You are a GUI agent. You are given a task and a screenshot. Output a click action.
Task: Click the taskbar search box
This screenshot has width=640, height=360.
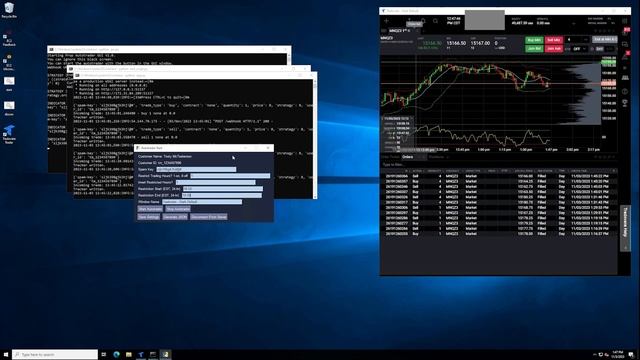(x=55, y=355)
